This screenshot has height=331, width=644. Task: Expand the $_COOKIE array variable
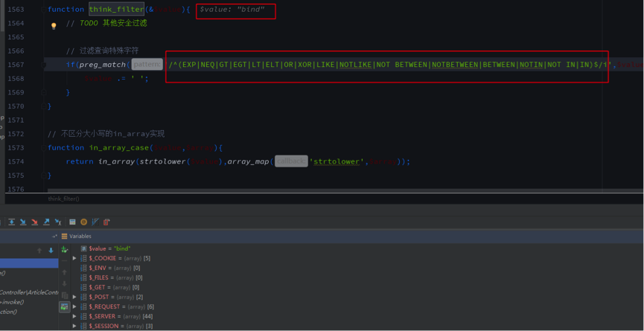[74, 258]
